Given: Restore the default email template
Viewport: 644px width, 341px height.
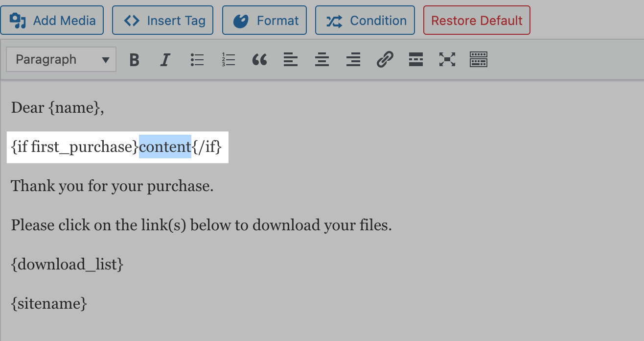Looking at the screenshot, I should (477, 20).
